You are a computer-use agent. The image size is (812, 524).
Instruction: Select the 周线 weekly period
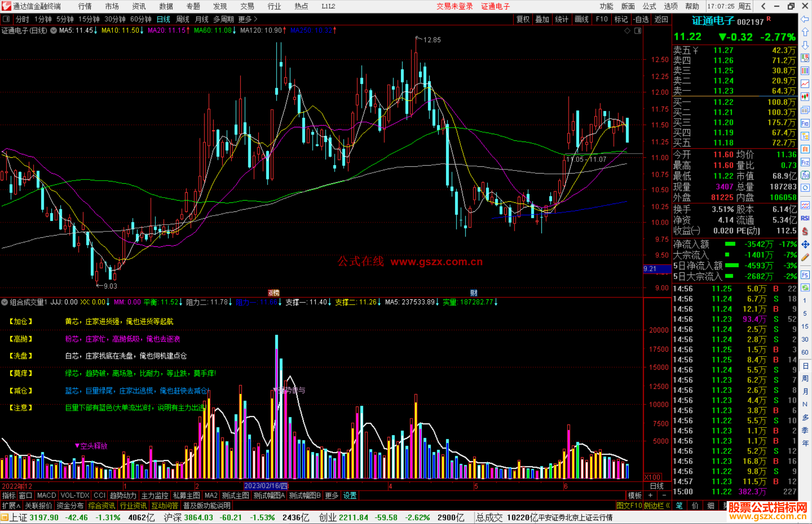point(183,19)
